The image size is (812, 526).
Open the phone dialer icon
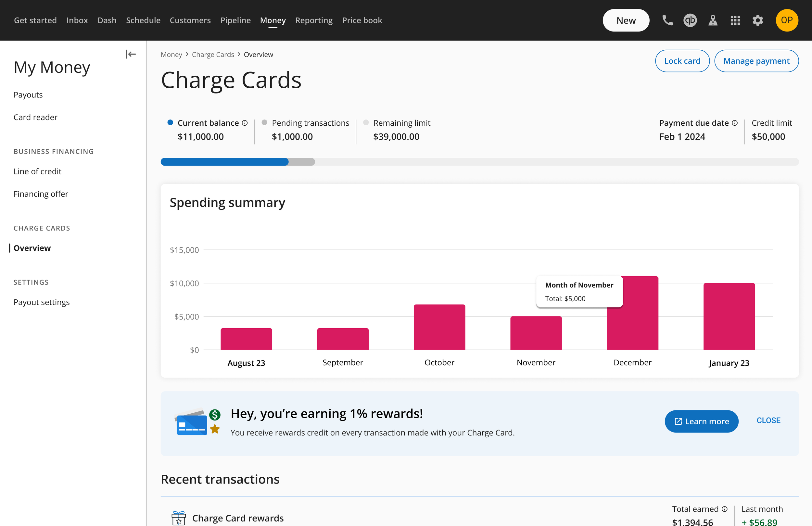(667, 20)
